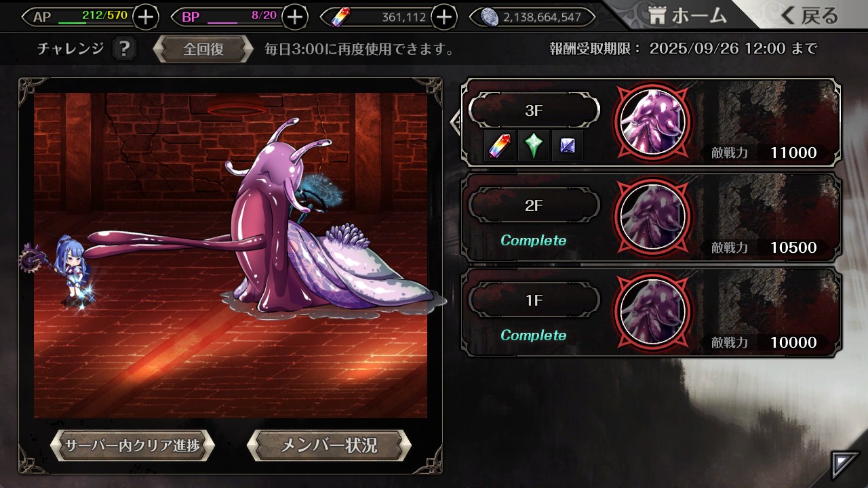Viewport: 868px width, 488px height.
Task: Add AP with the plus icon
Action: point(146,17)
